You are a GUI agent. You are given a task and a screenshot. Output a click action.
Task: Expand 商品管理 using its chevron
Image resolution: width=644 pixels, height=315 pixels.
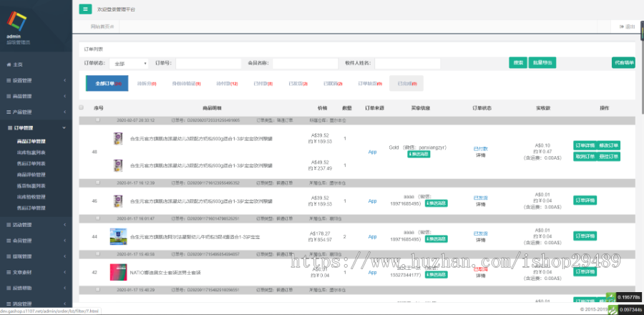click(64, 96)
